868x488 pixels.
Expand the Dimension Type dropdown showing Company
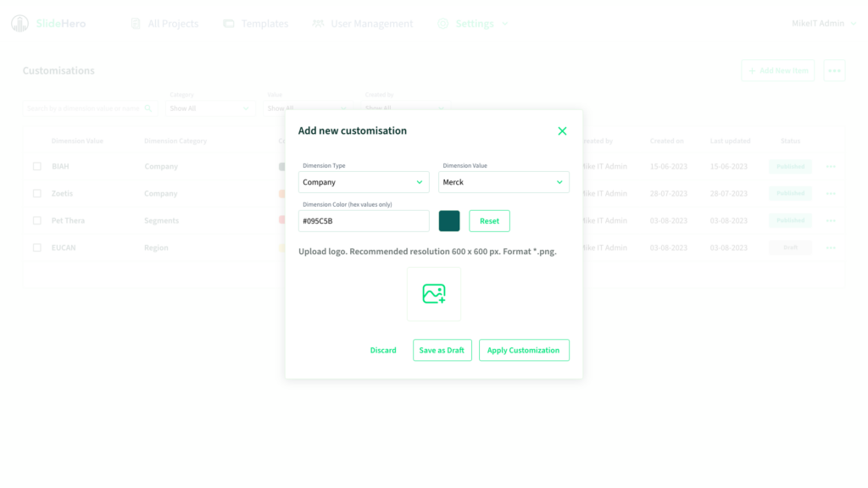tap(364, 182)
